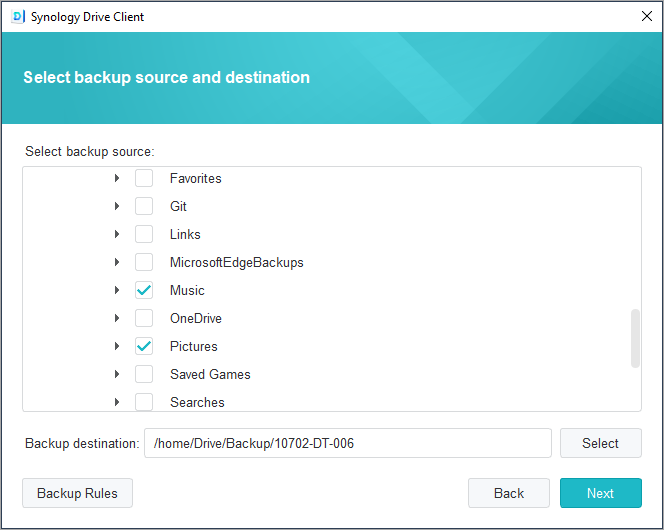Close the Synology Drive Client window
664x530 pixels.
coord(646,17)
